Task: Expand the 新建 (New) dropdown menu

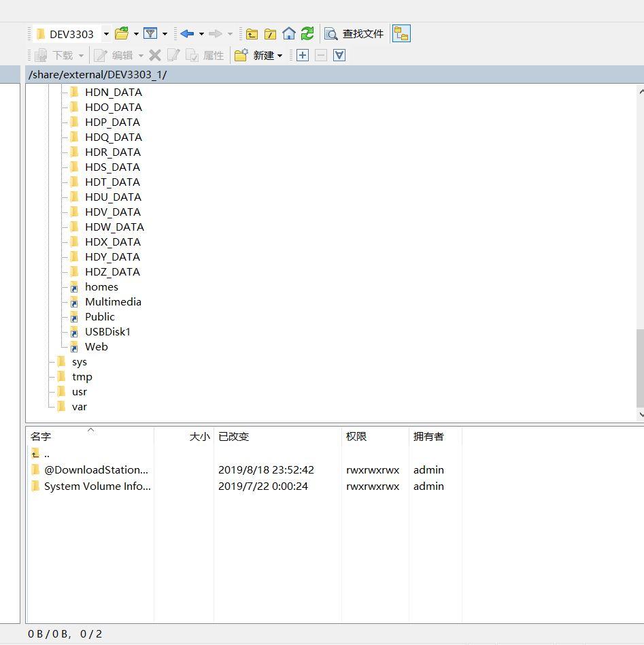Action: (x=279, y=56)
